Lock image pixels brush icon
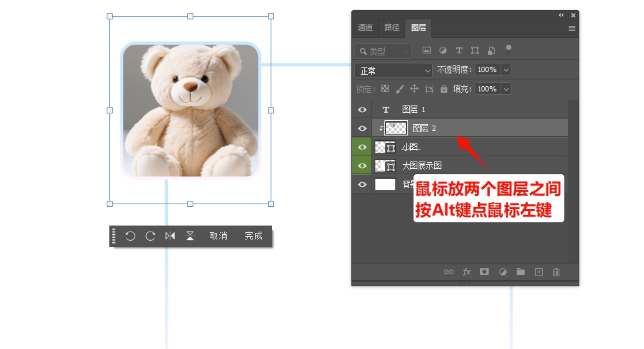644x349 pixels. [x=399, y=89]
